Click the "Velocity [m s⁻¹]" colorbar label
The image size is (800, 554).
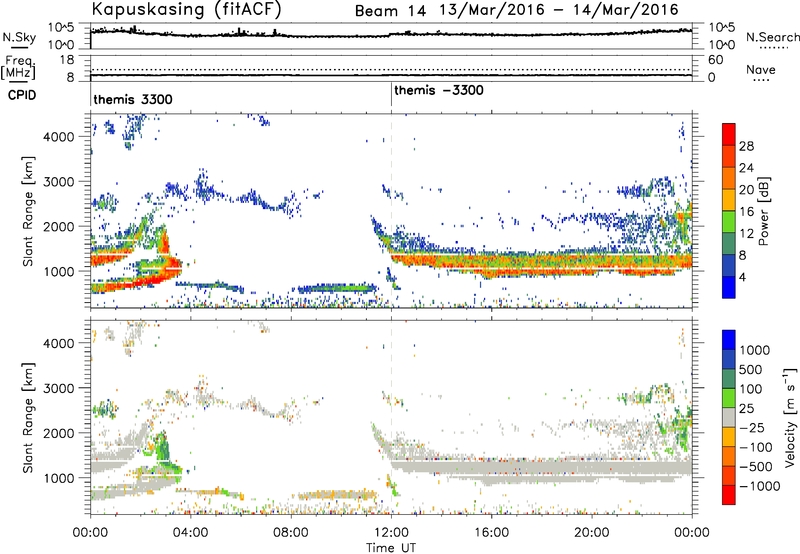coord(790,417)
